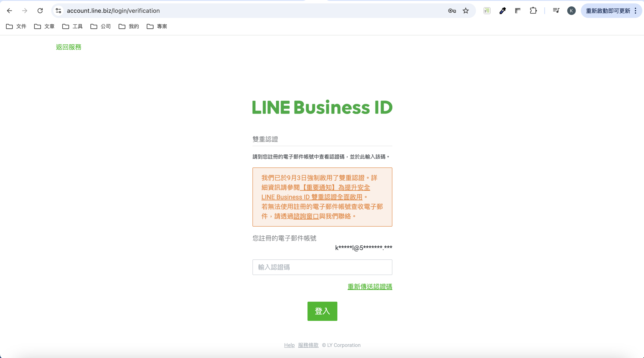Click the 雙重認證 heading text
Screen dimensions: 644x358
[x=265, y=139]
